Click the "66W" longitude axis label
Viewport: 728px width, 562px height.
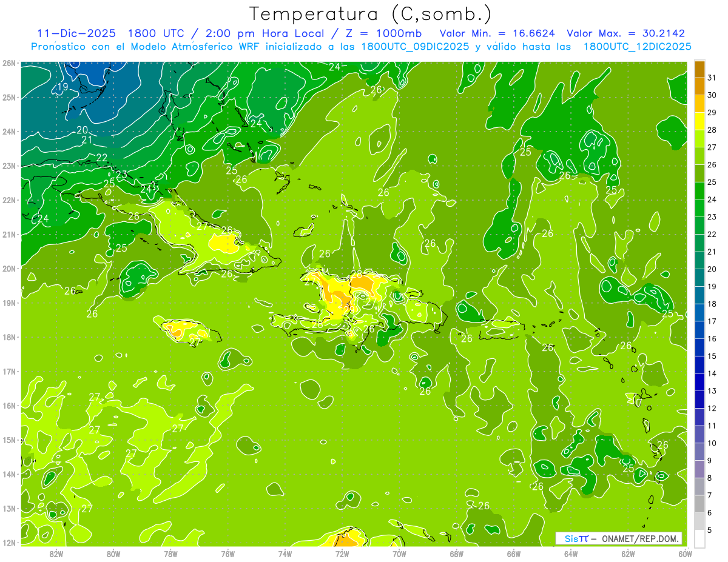click(x=514, y=554)
